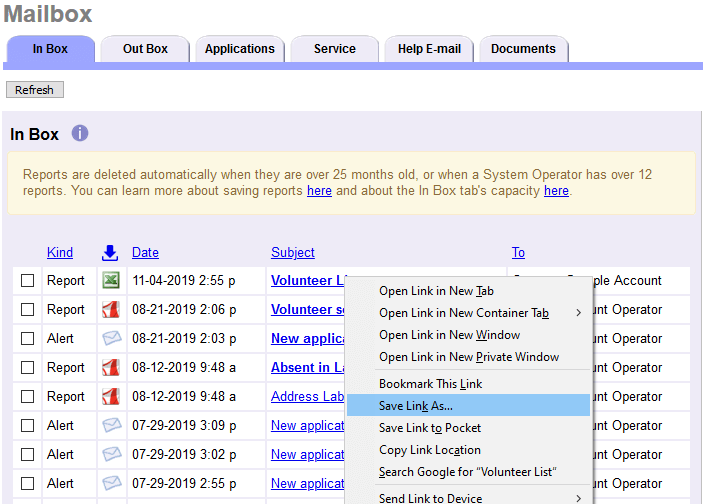This screenshot has width=720, height=504.
Task: Open PDF icon for 08-21-2019 2:06 p report
Action: 111,309
